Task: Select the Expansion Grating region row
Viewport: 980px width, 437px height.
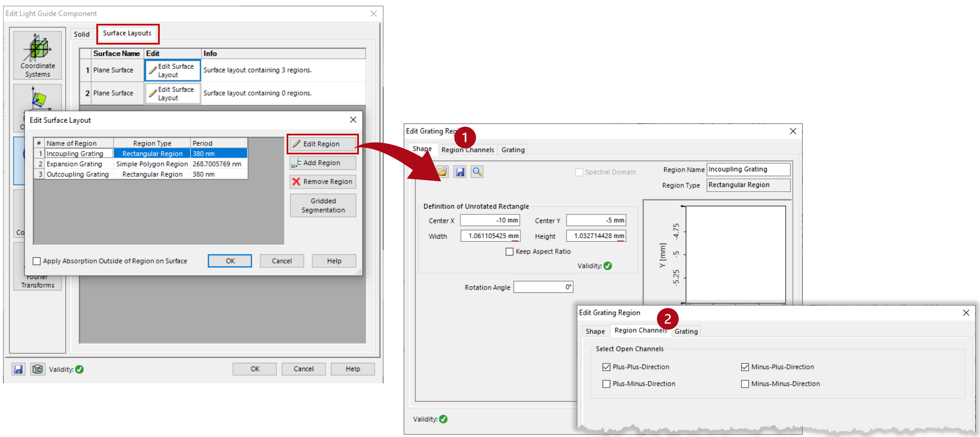Action: (x=141, y=164)
